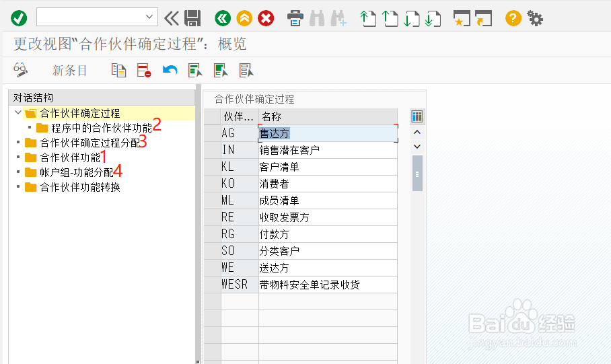The height and width of the screenshot is (364, 611).
Task: Click the RG partner code cell
Action: point(240,234)
